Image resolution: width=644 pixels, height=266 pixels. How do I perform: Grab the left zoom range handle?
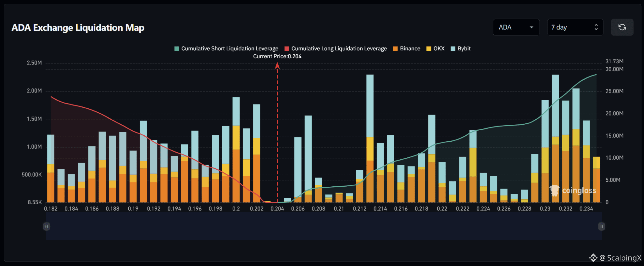point(47,226)
